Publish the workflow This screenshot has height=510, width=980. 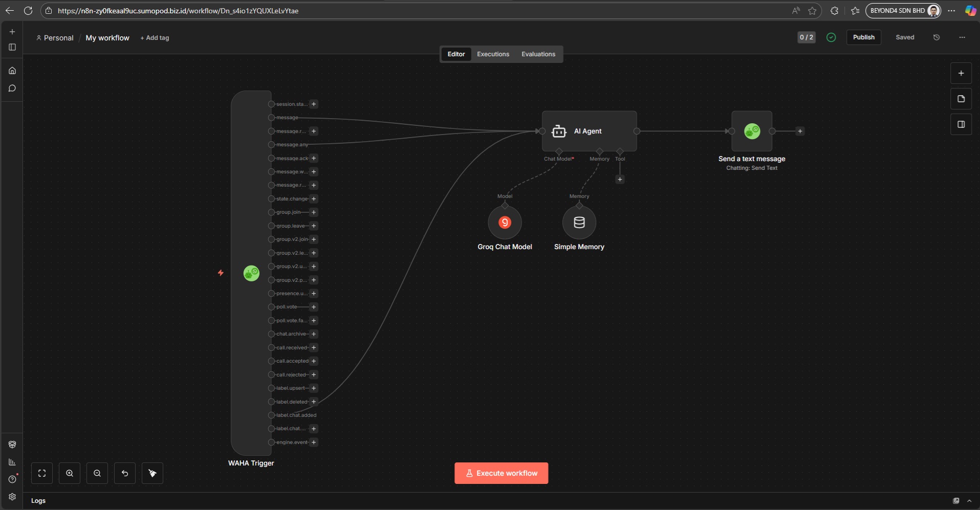coord(863,37)
